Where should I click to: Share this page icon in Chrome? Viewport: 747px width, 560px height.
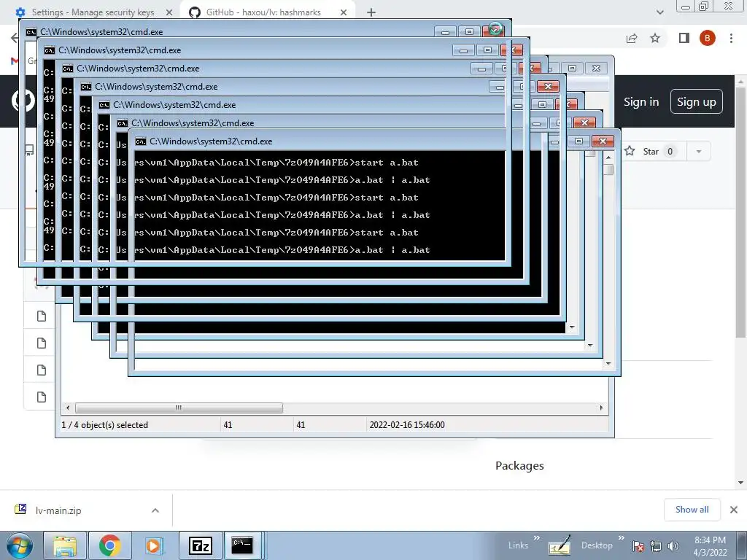pyautogui.click(x=632, y=38)
